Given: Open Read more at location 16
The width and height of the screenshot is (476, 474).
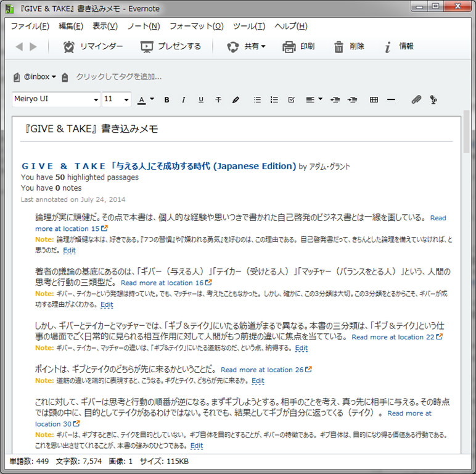Looking at the screenshot, I should (166, 283).
